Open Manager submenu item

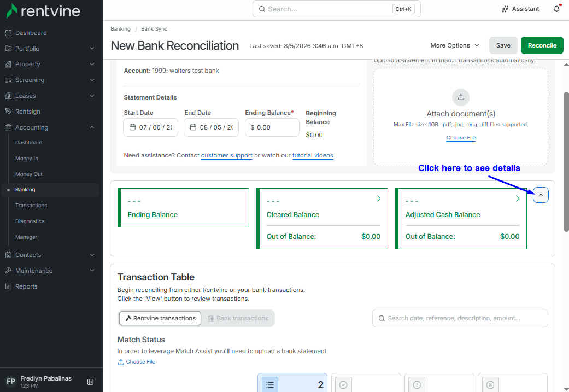[26, 237]
